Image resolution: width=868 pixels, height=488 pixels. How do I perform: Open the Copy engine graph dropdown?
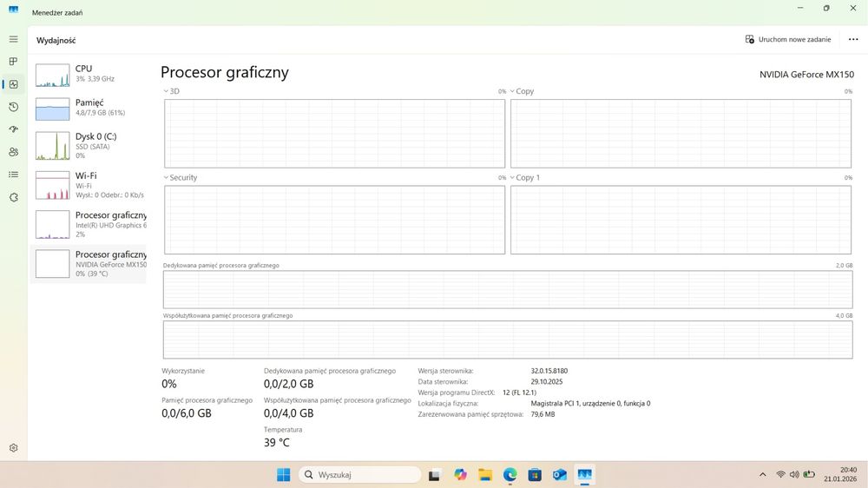pyautogui.click(x=522, y=91)
